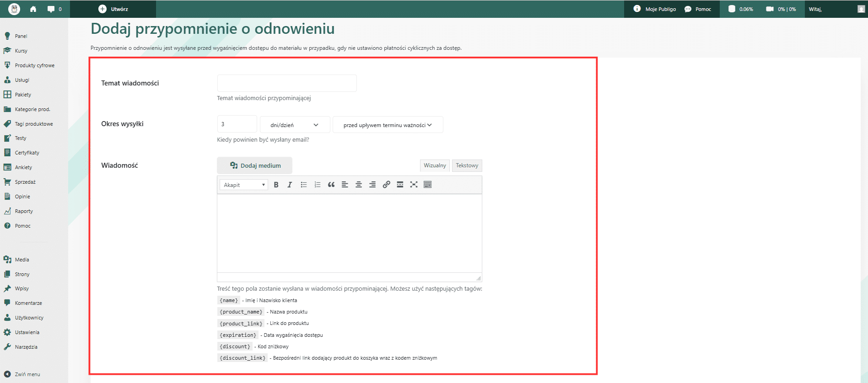Toggle italic formatting in editor toolbar
The width and height of the screenshot is (868, 383).
290,185
